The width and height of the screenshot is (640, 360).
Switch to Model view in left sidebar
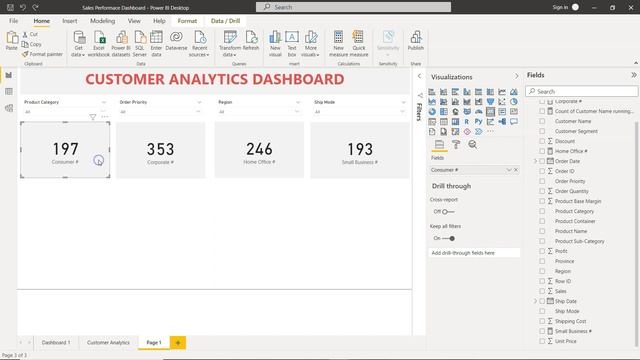click(x=9, y=108)
